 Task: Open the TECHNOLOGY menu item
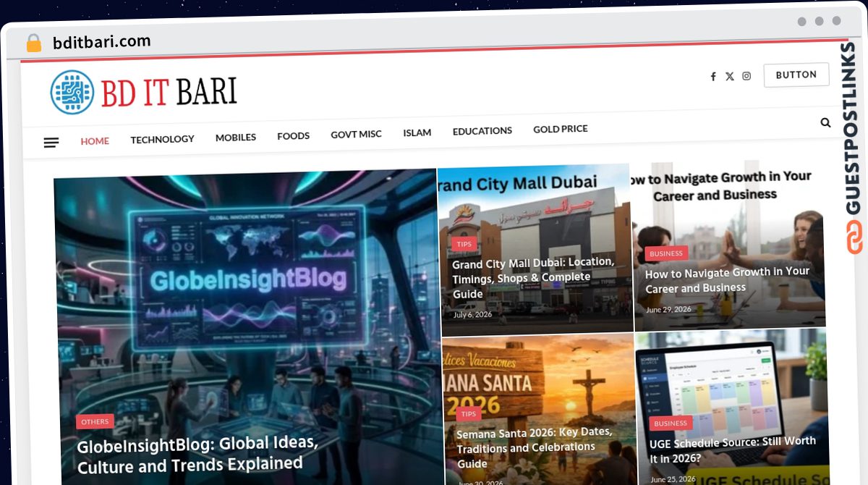[162, 139]
